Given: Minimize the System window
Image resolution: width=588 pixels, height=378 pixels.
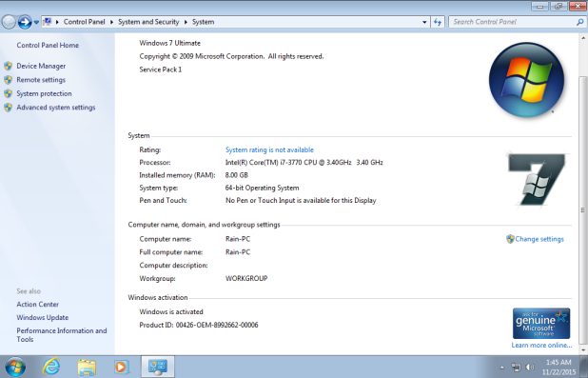Looking at the screenshot, I should click(x=540, y=6).
